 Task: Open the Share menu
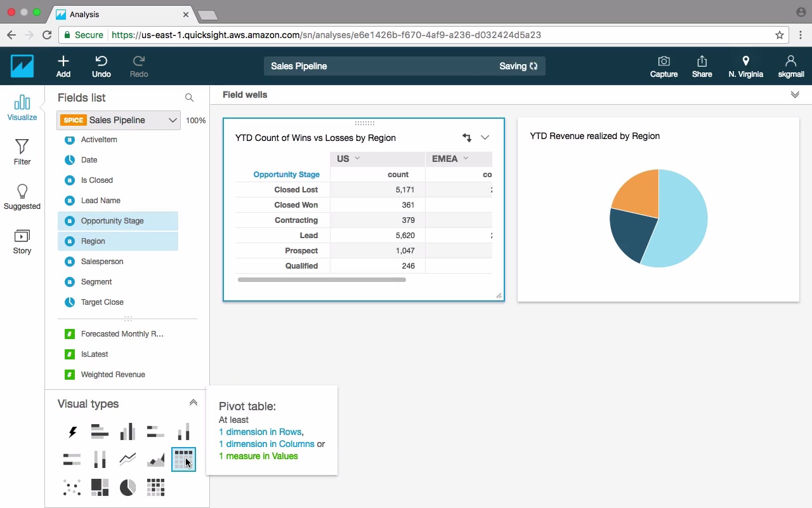702,66
